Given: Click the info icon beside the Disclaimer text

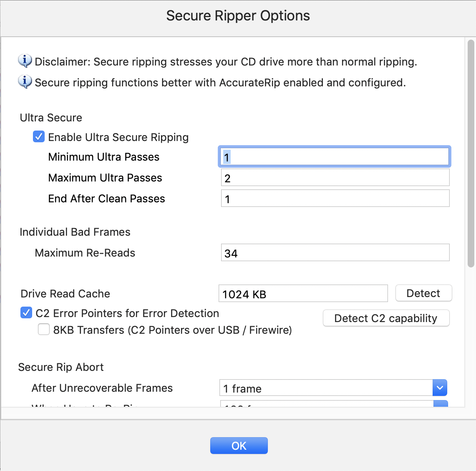Looking at the screenshot, I should (x=25, y=61).
